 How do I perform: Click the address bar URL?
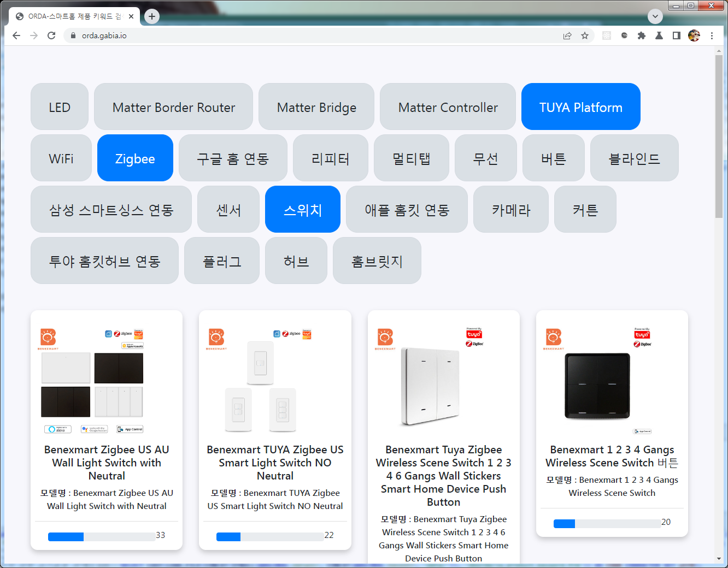click(104, 35)
